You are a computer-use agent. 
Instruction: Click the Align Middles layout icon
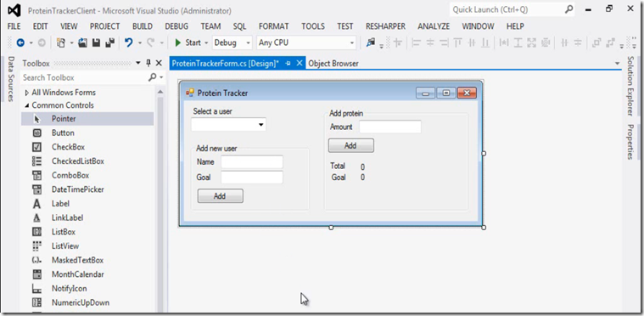(x=472, y=42)
